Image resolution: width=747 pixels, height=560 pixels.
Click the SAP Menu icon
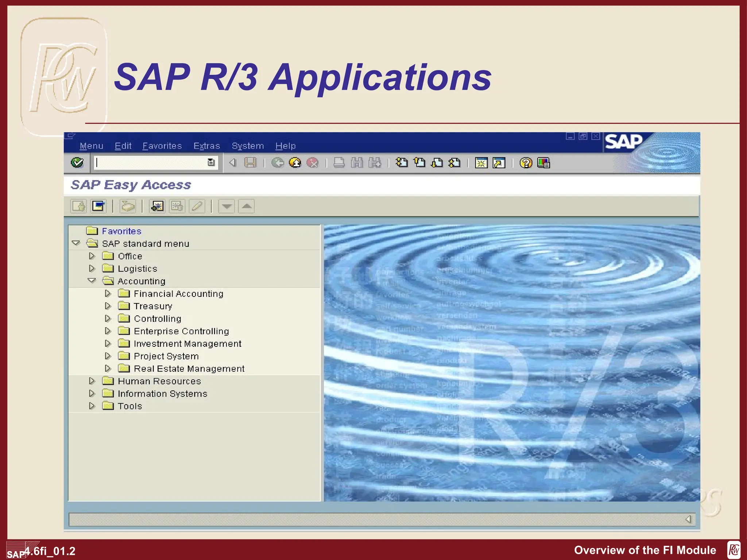coord(98,206)
